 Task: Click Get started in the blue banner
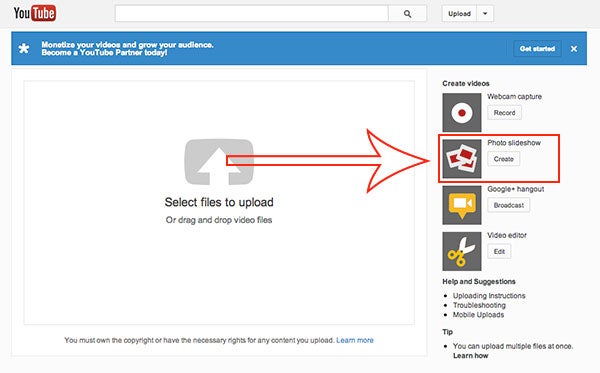[537, 49]
